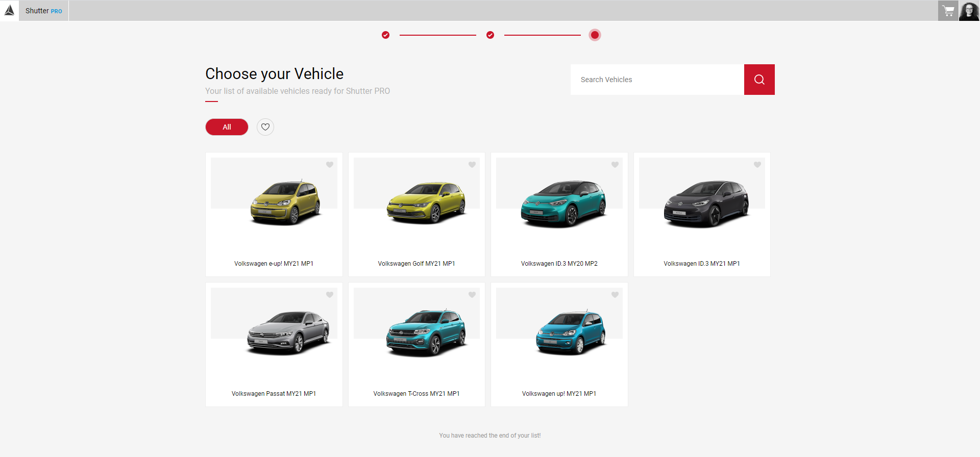Click the Volkswagen ID.3 MY20 MP2 label
The height and width of the screenshot is (457, 980).
[559, 264]
